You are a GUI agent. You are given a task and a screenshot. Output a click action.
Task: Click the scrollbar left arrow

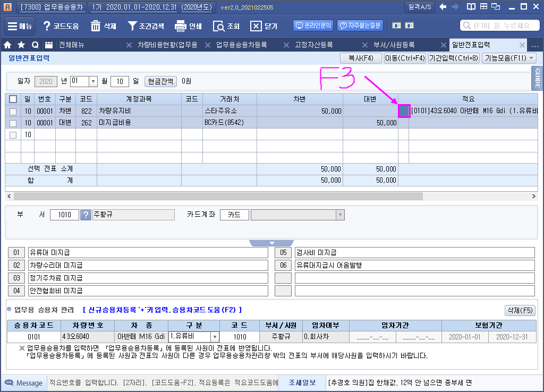(9, 197)
